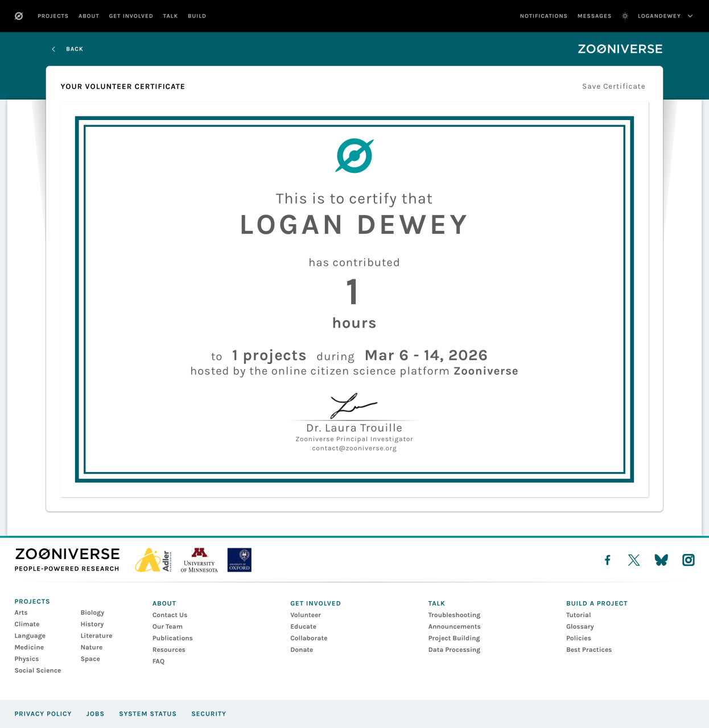Click Glossary under Build a Project
The image size is (709, 728).
(x=580, y=627)
